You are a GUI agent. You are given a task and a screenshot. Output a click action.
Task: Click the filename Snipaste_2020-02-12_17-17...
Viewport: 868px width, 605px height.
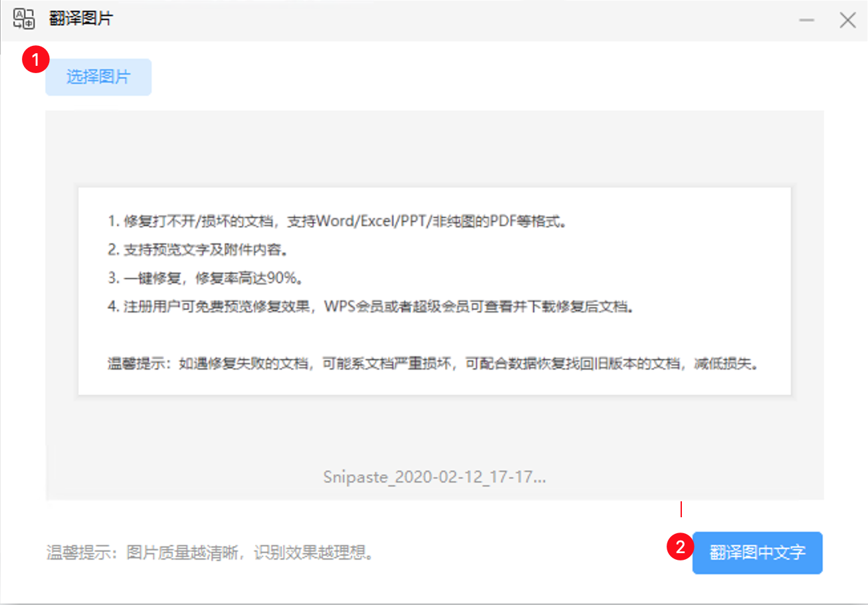coord(433,477)
